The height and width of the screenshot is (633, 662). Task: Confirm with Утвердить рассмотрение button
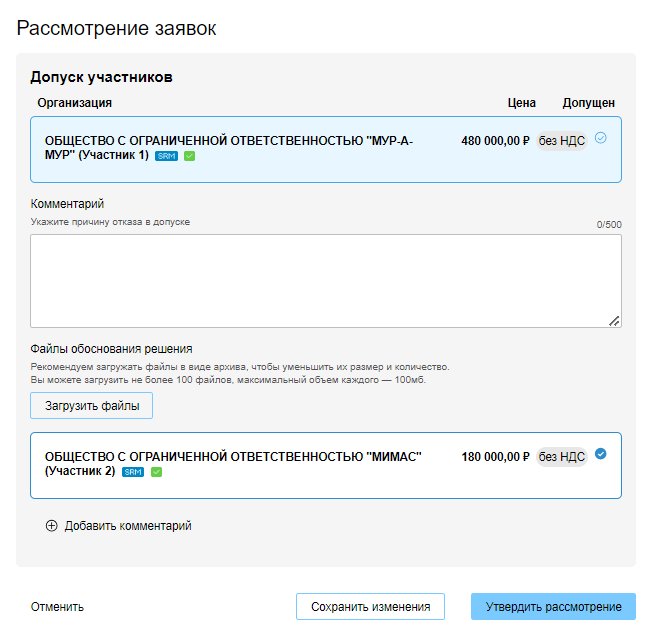point(553,607)
